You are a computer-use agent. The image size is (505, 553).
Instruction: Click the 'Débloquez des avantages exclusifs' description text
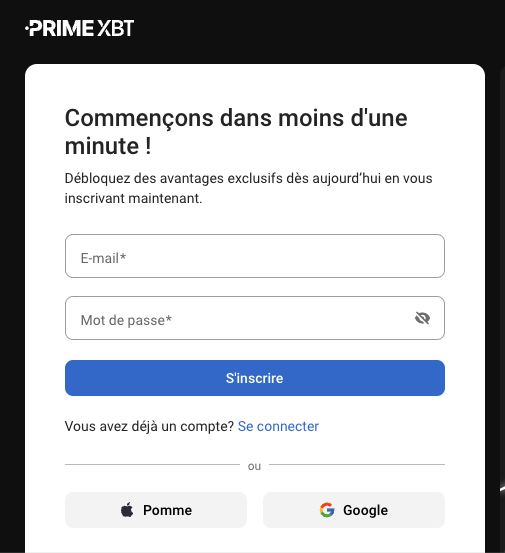[x=248, y=188]
